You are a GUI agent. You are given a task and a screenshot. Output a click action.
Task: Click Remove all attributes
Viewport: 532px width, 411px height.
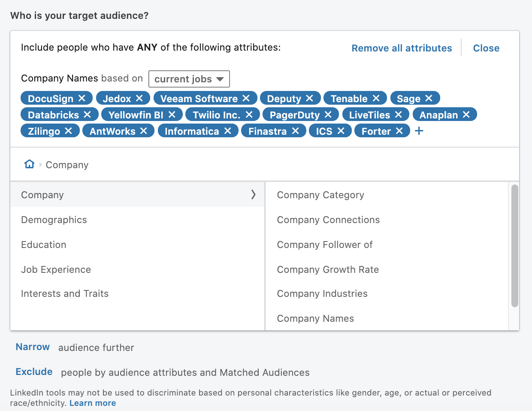[402, 48]
